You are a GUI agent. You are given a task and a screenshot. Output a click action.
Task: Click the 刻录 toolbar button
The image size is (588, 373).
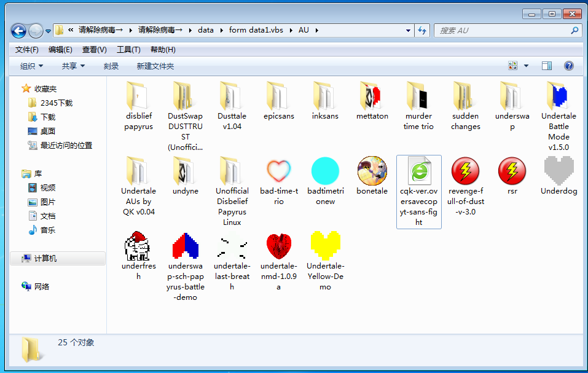click(111, 66)
